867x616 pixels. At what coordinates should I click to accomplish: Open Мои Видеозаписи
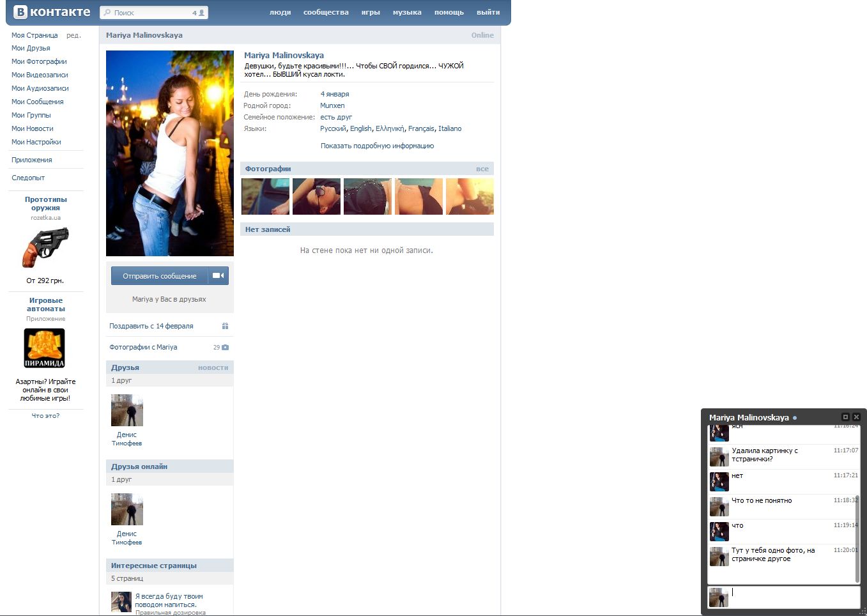tap(40, 75)
